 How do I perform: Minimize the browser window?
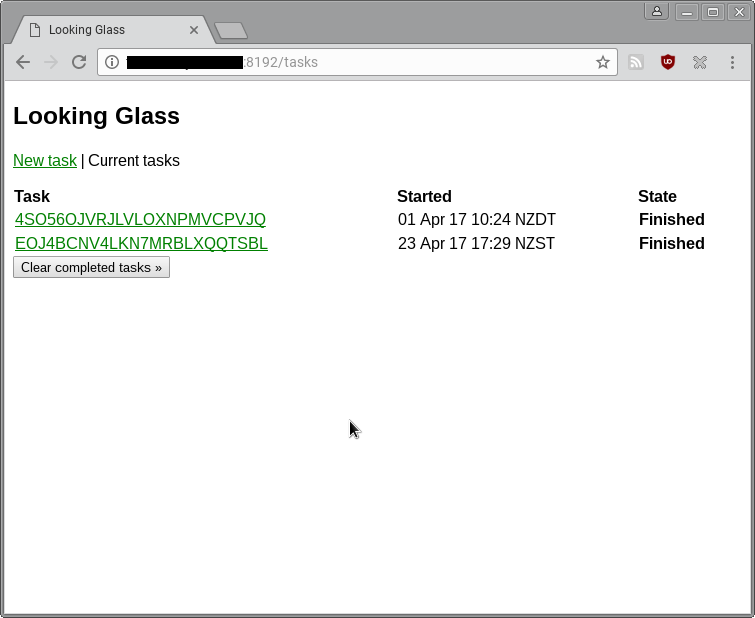[687, 12]
